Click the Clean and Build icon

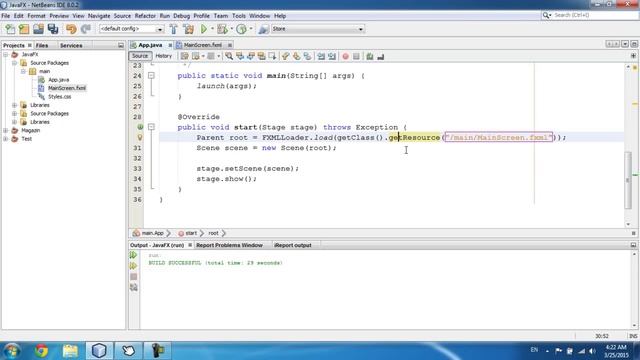click(189, 29)
